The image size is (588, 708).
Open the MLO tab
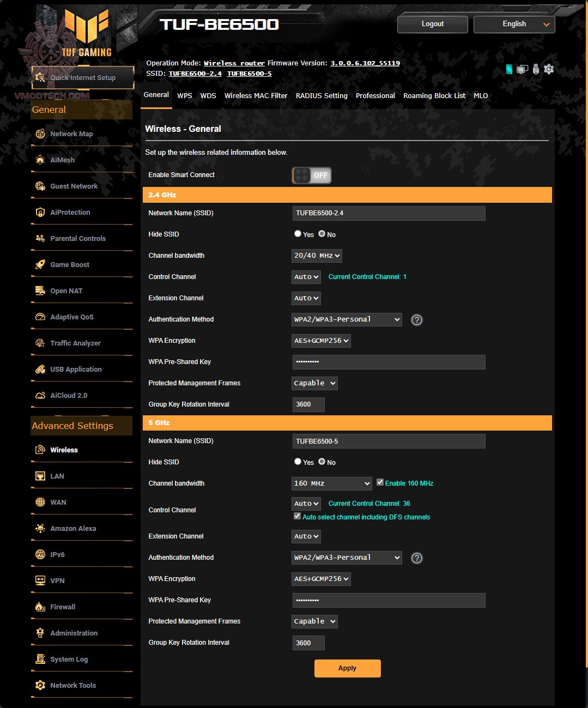[481, 96]
